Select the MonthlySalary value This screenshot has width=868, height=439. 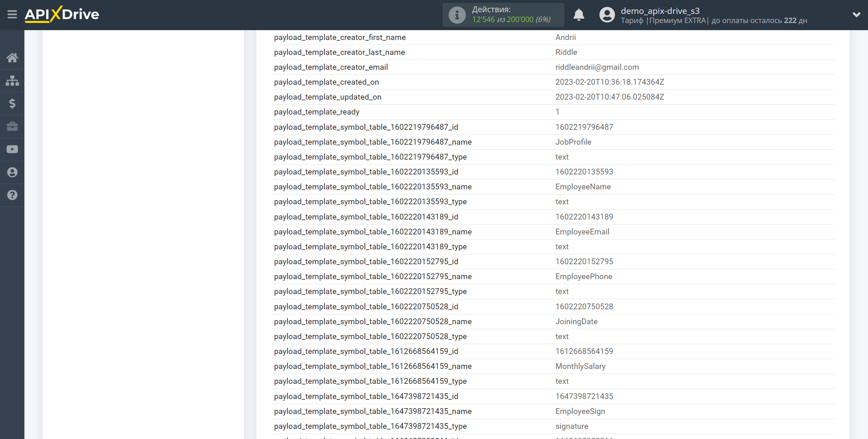[x=580, y=366]
